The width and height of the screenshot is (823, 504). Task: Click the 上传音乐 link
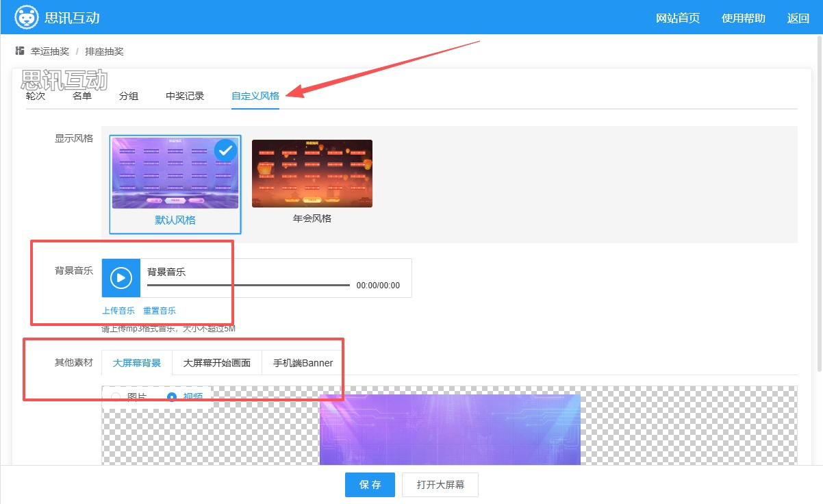click(118, 310)
